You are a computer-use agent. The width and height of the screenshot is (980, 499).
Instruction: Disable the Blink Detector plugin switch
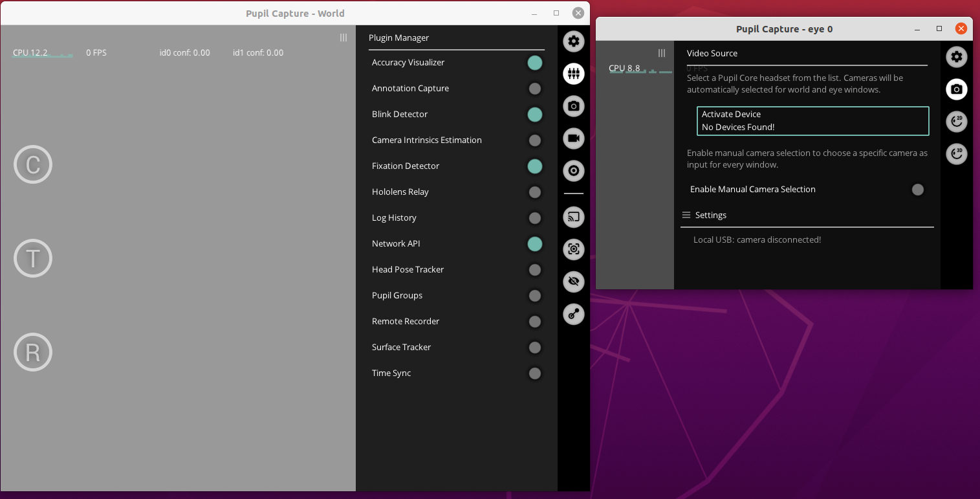(534, 115)
